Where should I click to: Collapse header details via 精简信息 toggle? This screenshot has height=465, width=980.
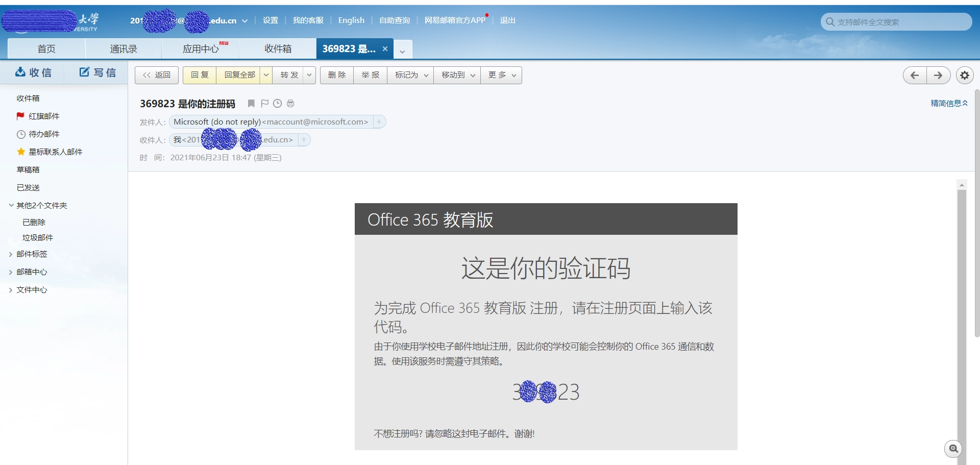click(x=948, y=103)
